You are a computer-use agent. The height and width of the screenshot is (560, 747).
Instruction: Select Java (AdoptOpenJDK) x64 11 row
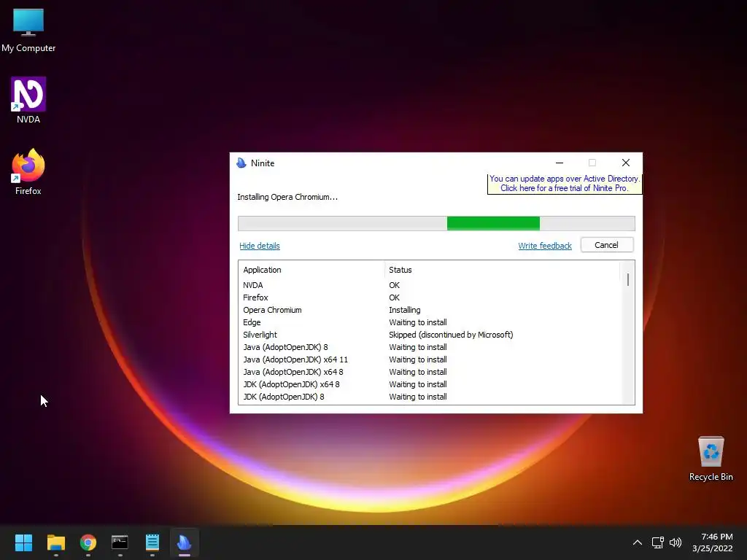pyautogui.click(x=430, y=359)
